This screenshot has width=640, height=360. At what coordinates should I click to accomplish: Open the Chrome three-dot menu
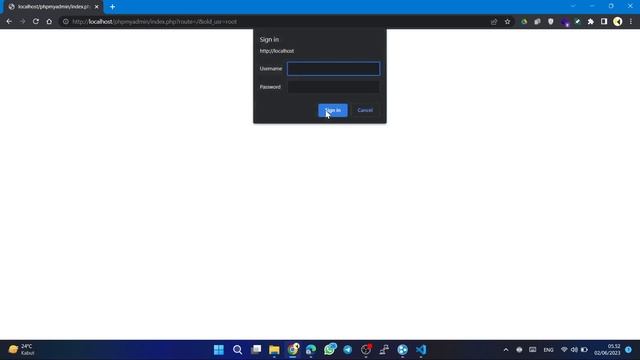pos(631,22)
